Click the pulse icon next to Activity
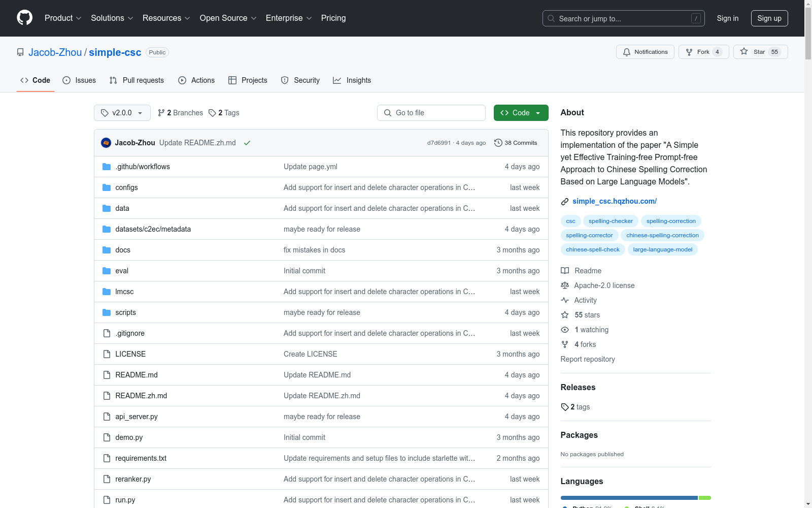The height and width of the screenshot is (508, 812). coord(565,300)
